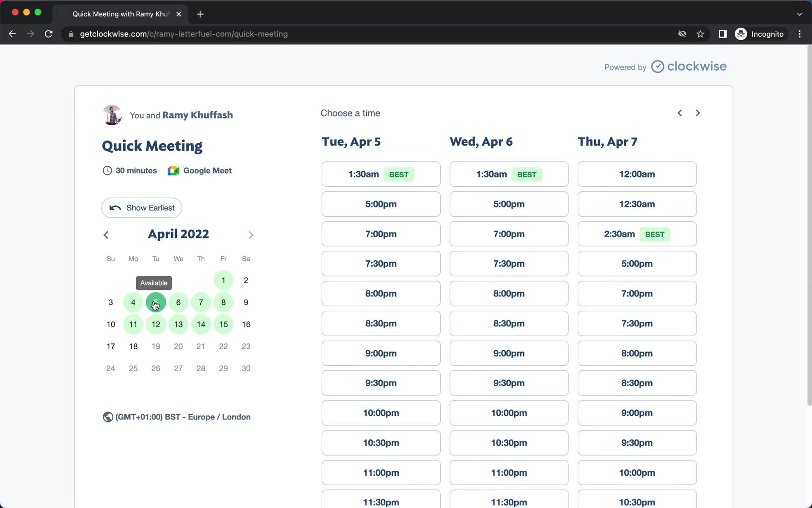812x508 pixels.
Task: Select the 5:00pm slot on Wed Apr 6
Action: (x=509, y=204)
